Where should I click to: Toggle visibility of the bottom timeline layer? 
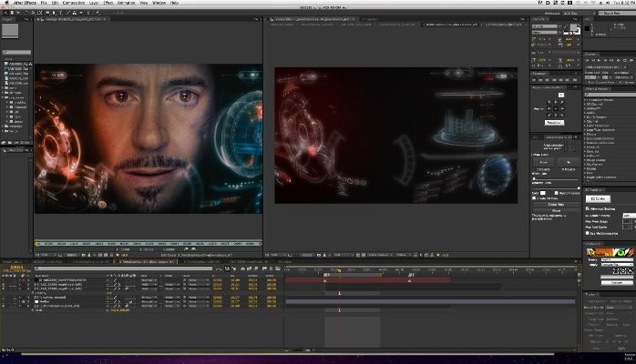click(x=5, y=308)
